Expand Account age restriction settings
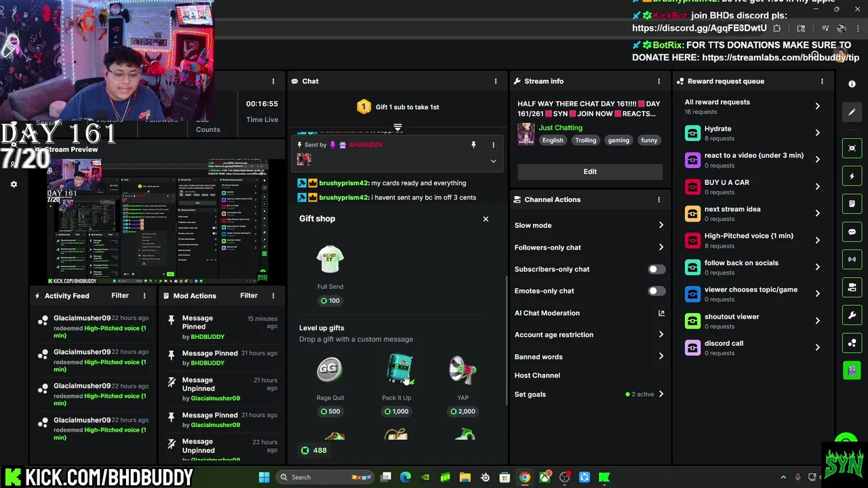Image resolution: width=868 pixels, height=488 pixels. click(589, 335)
